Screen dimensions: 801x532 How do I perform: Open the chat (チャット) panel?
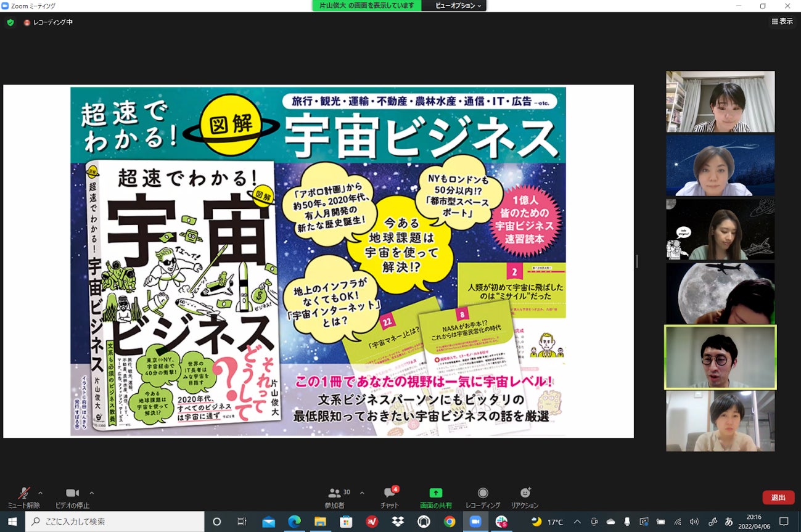pos(390,497)
